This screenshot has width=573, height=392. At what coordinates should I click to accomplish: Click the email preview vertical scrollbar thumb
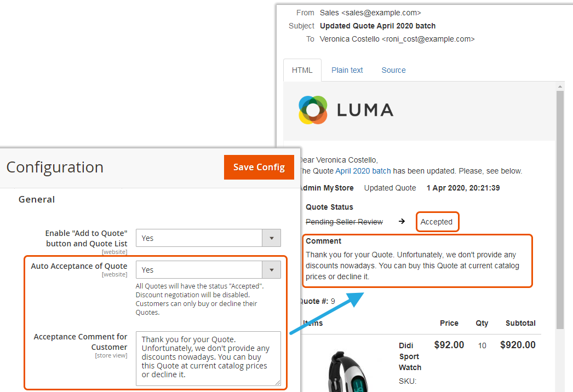[x=559, y=208]
